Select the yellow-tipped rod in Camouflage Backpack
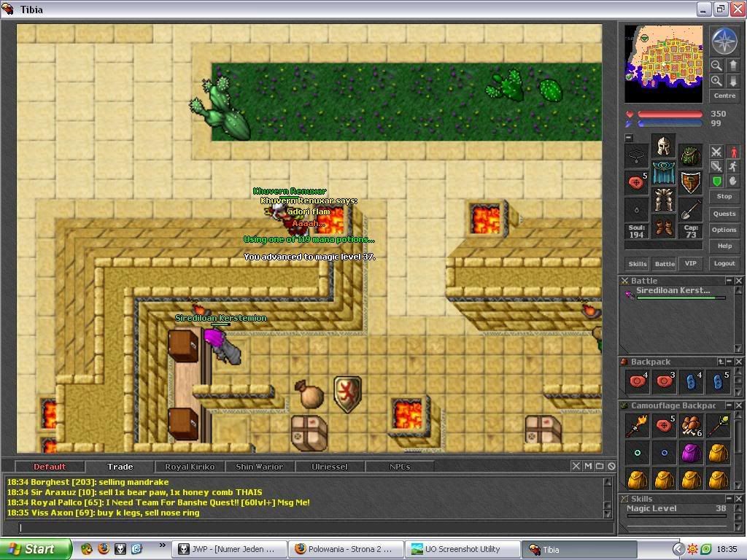Screen dimensions: 747x560 click(718, 426)
